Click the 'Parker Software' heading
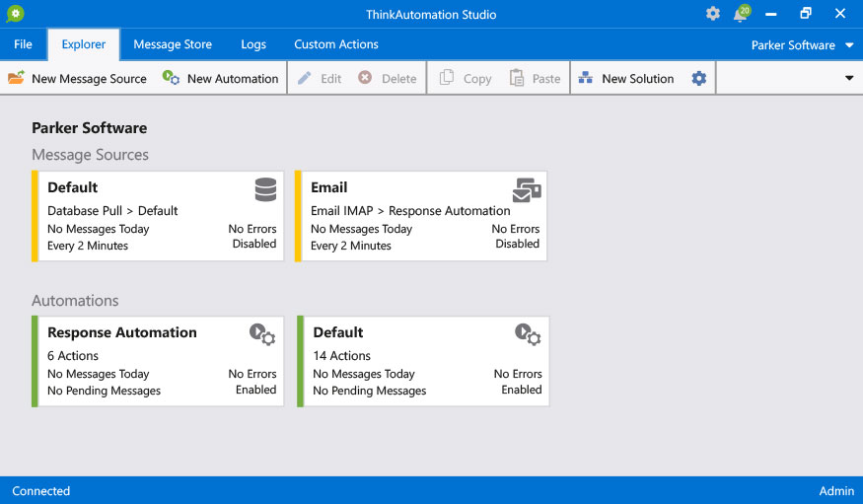Screen dimensions: 863x504 click(89, 127)
